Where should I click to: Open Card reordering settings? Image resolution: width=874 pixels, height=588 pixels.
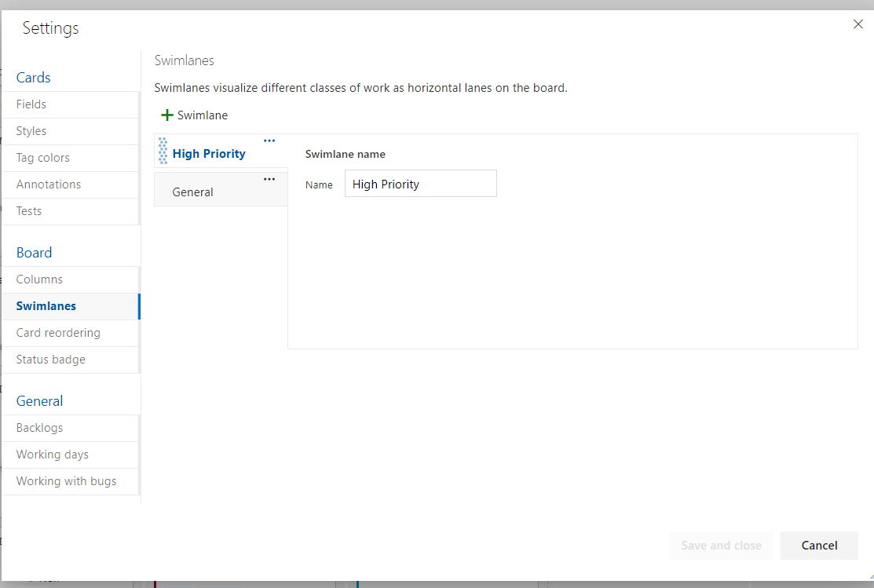click(x=70, y=334)
